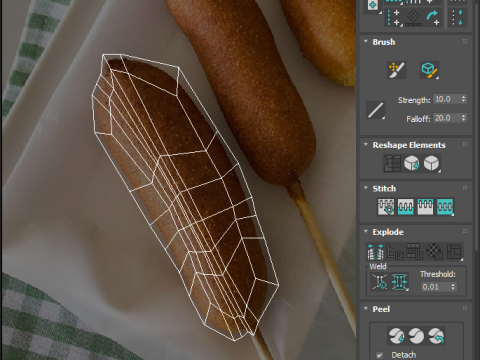Click the Stitch rollout drag handle
Viewport: 480px width, 360px height.
click(465, 188)
